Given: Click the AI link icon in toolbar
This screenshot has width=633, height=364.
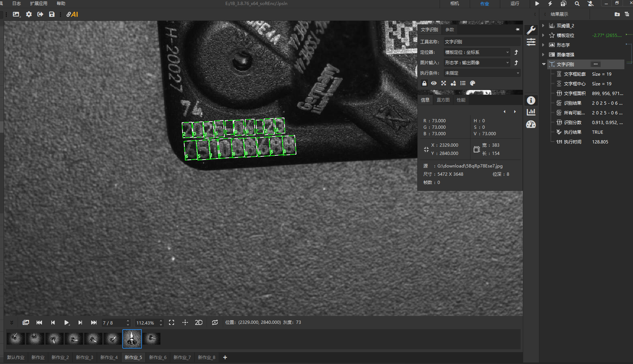Looking at the screenshot, I should coord(72,14).
